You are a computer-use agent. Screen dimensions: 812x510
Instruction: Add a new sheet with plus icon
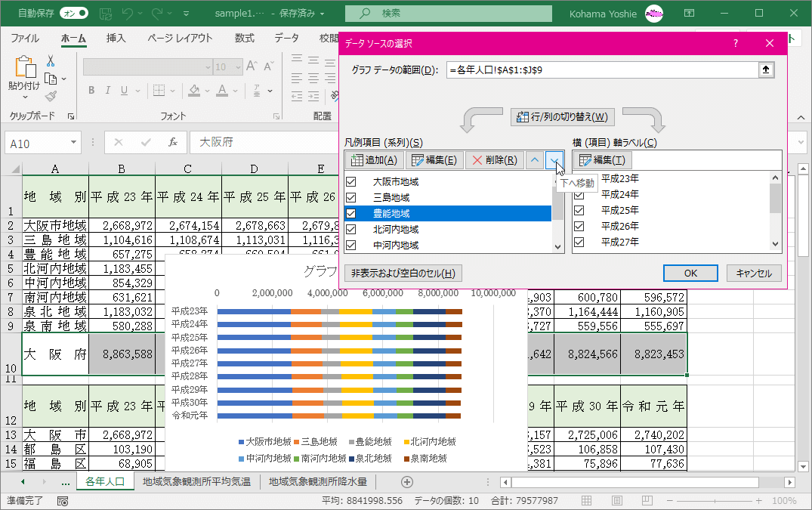pyautogui.click(x=407, y=481)
